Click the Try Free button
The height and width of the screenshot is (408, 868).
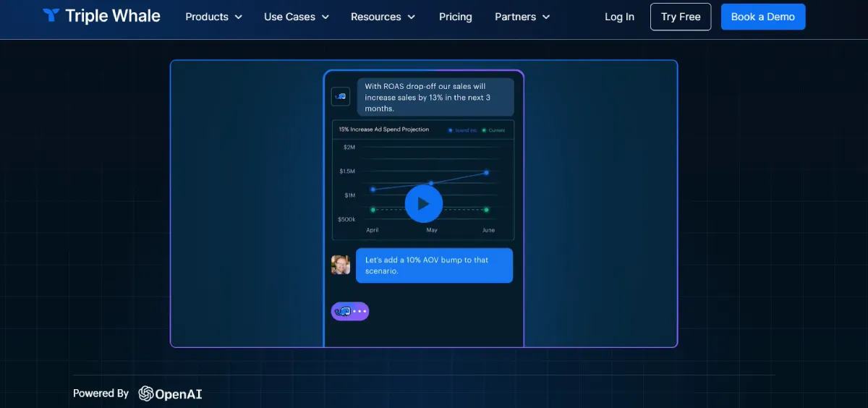pos(680,17)
